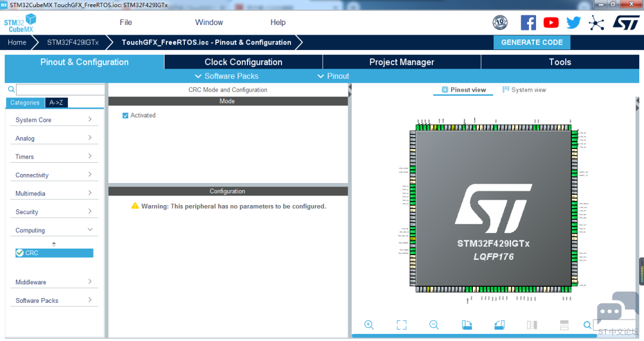
Task: Collapse the Computing category
Action: (54, 230)
